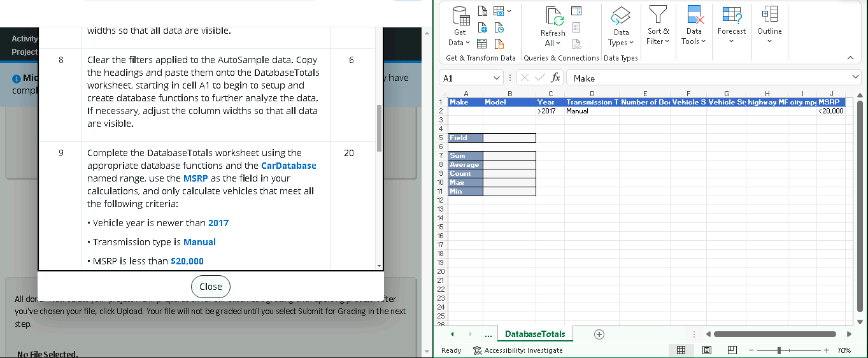Click the grayed Properties icon

[576, 28]
